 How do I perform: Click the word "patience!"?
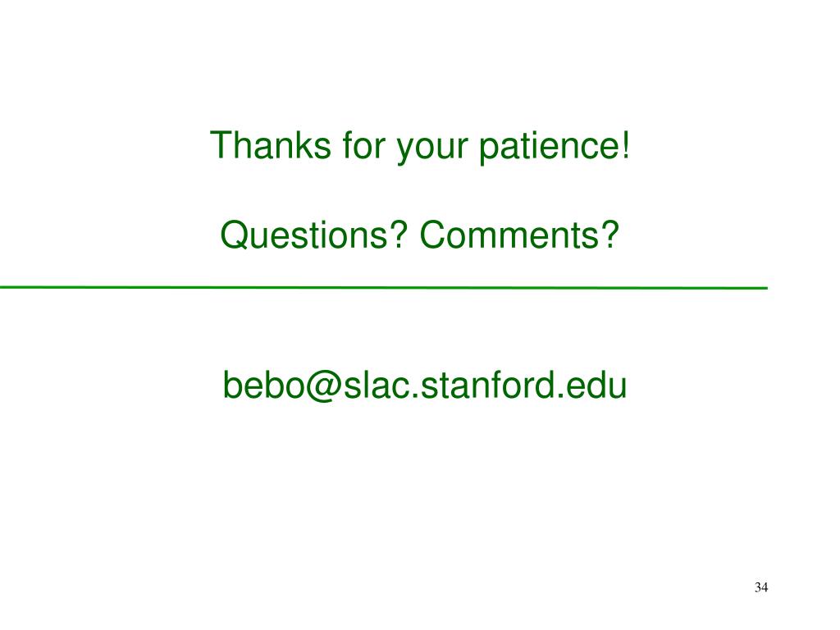coord(554,148)
